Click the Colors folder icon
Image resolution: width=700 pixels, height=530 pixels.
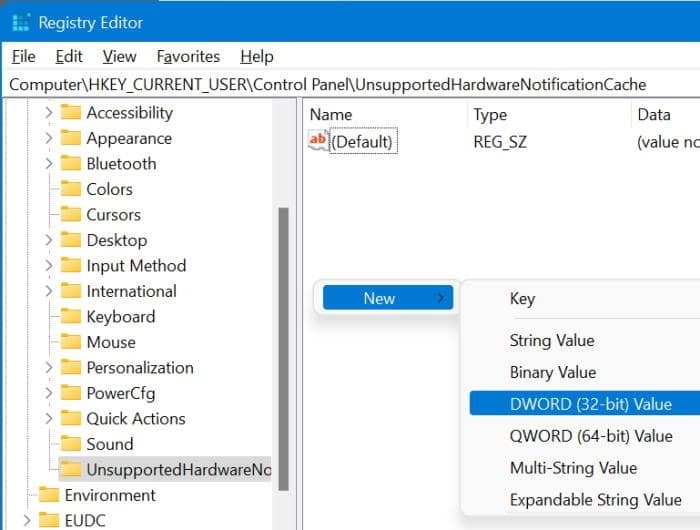[x=71, y=189]
